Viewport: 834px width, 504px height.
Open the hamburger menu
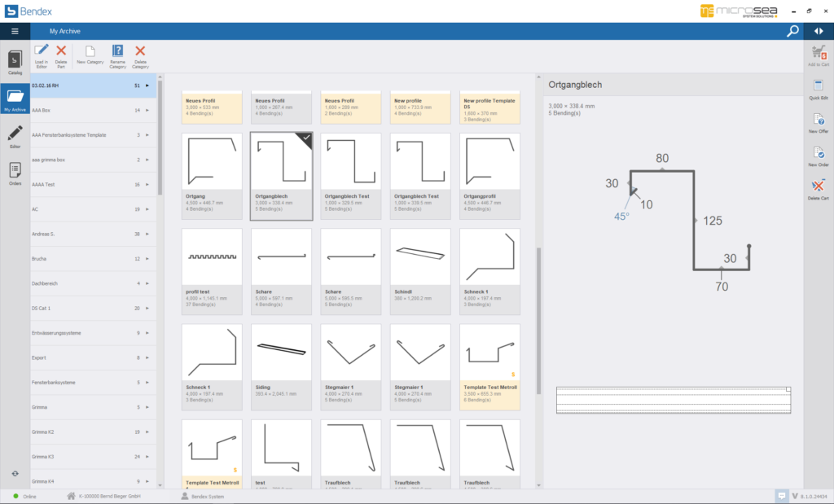pyautogui.click(x=15, y=30)
